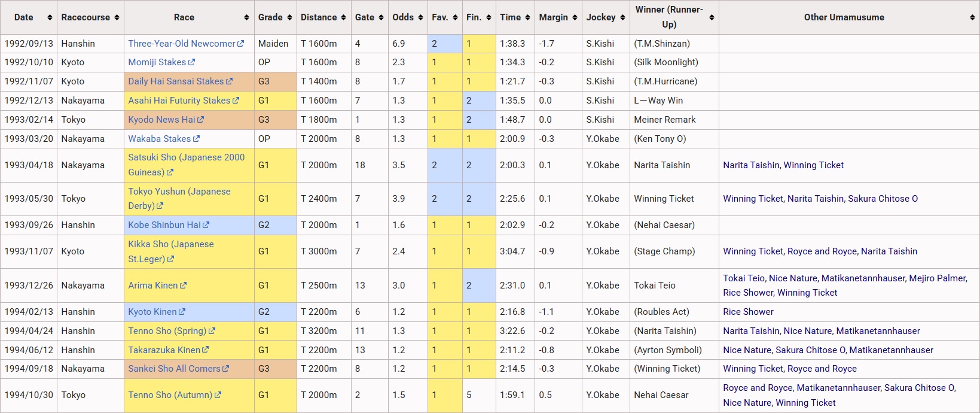Click external link icon next to Kyoto Kinen

pos(182,312)
